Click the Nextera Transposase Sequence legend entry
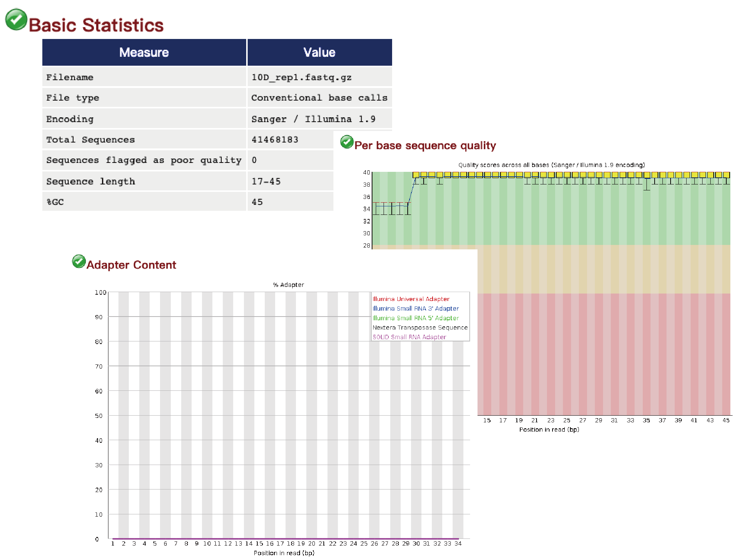Image resolution: width=743 pixels, height=560 pixels. [420, 328]
